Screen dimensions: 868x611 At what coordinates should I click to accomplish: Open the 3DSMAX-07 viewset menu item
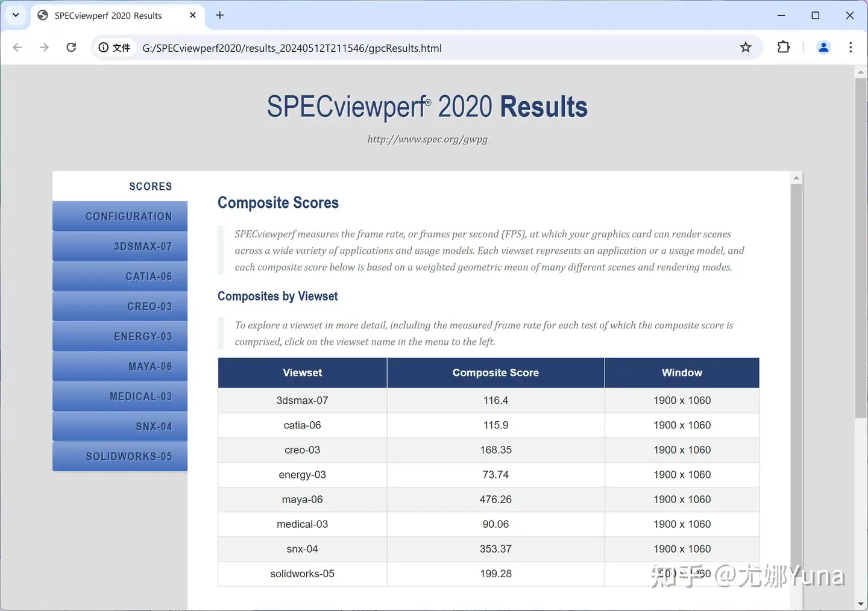(120, 246)
